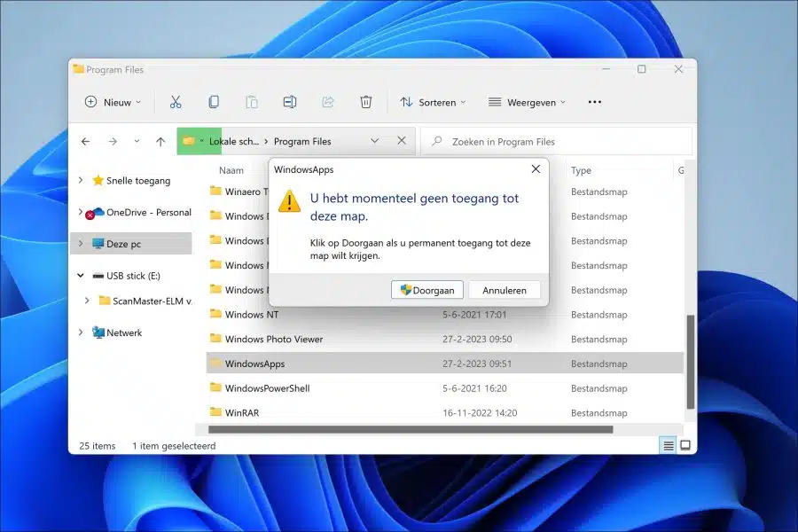Click the USB stick drive icon
Viewport: 798px width, 532px height.
click(x=98, y=276)
